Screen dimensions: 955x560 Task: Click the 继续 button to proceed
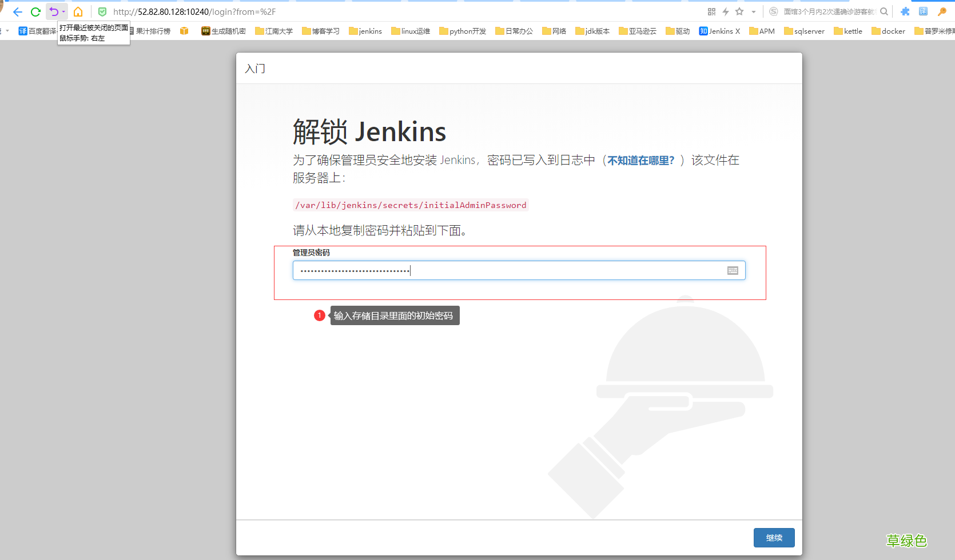[x=774, y=537]
